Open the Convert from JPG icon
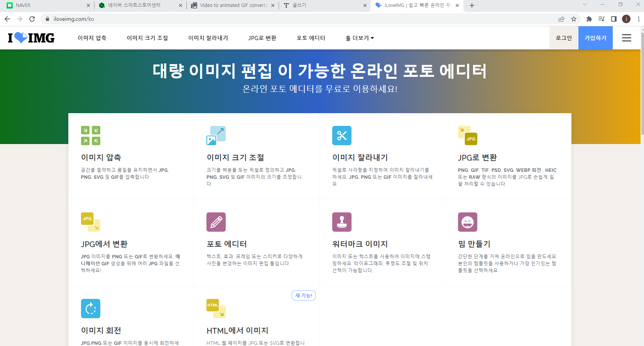644x346 pixels. tap(91, 222)
